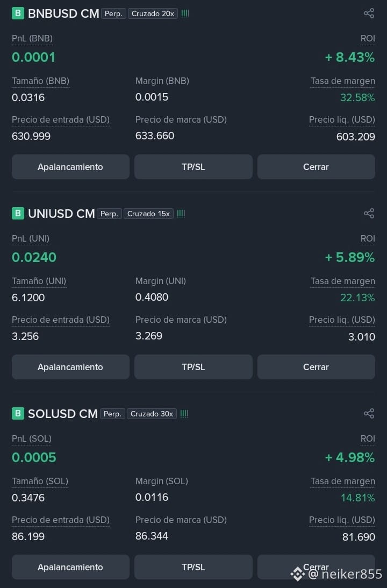
Task: Tap green ADL bars indicator on BNBUSD
Action: [185, 13]
